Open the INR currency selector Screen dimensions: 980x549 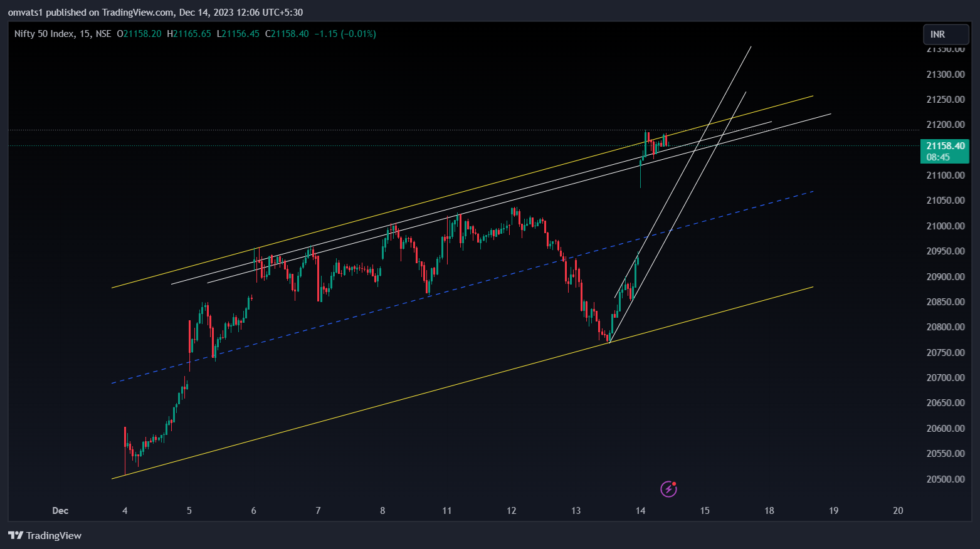[946, 34]
